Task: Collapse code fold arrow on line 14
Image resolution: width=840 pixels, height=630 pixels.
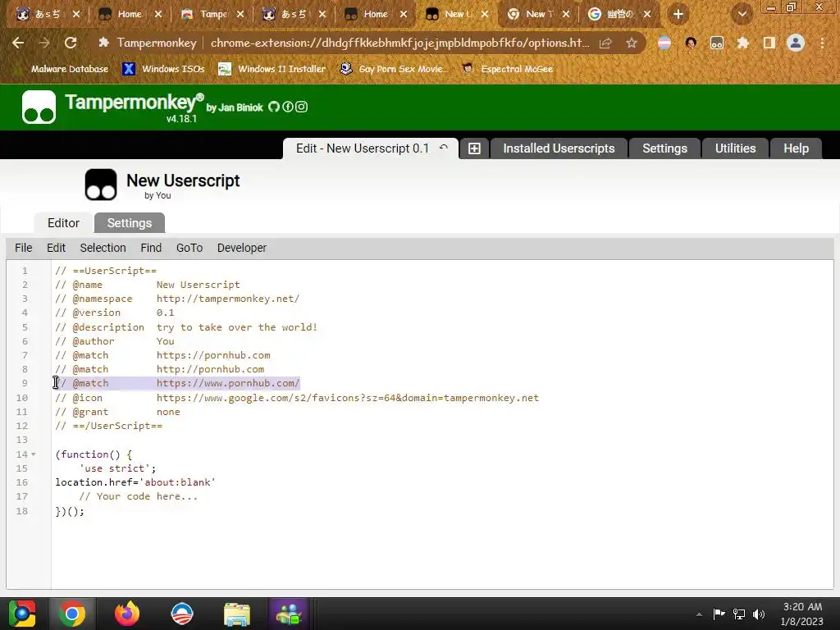Action: click(x=33, y=454)
